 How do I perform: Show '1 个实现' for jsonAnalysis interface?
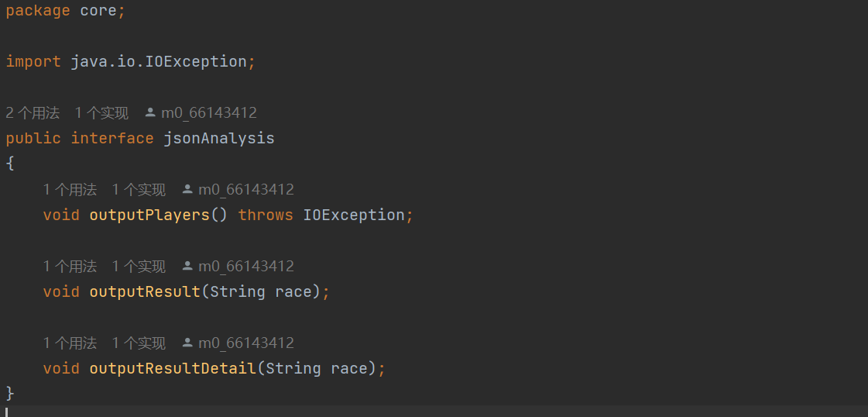click(x=102, y=113)
